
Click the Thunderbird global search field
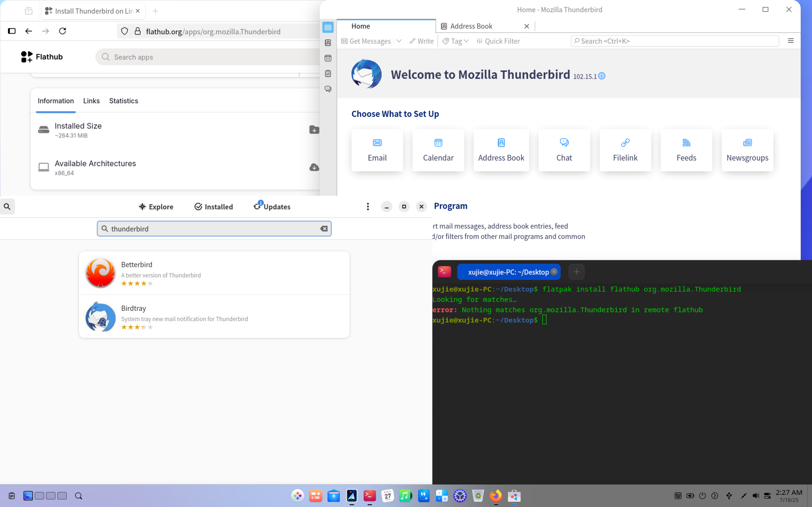coord(674,41)
